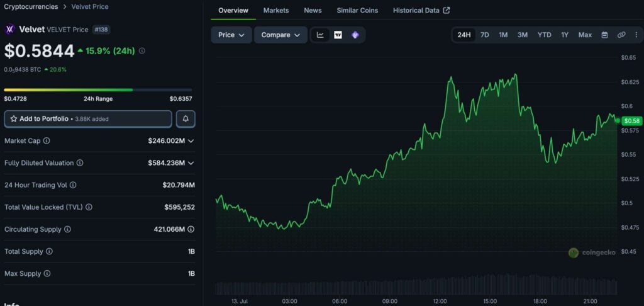Viewport: 644px width, 306px height.
Task: Click the $595,252 TVL value
Action: coord(179,207)
